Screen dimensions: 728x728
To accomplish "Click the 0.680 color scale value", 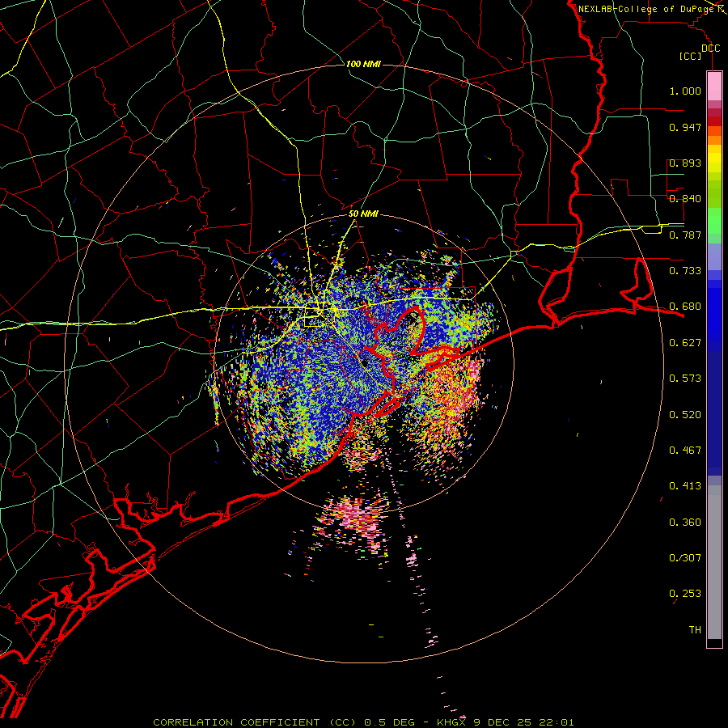I will 685,307.
